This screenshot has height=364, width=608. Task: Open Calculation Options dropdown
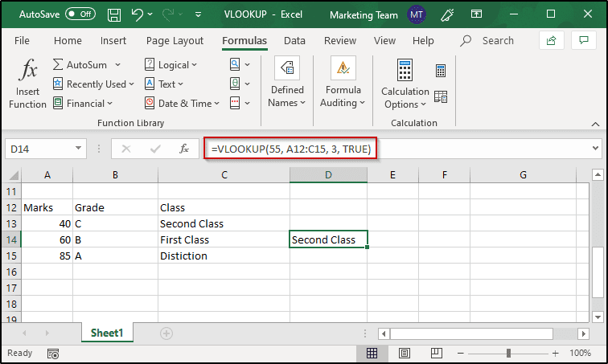405,84
